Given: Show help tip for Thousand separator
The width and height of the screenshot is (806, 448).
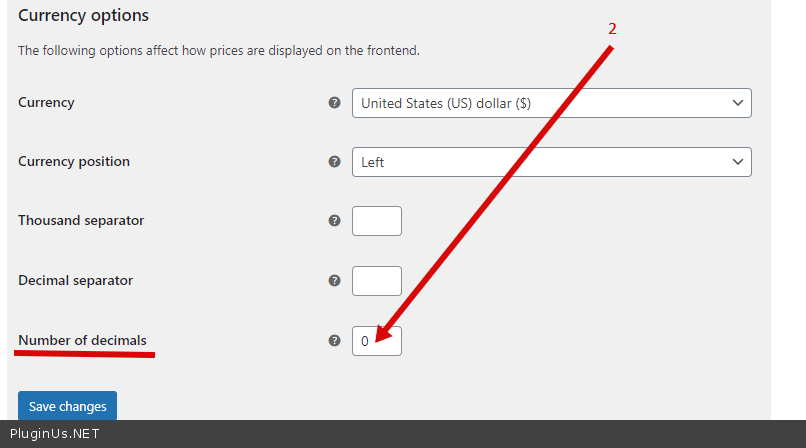Looking at the screenshot, I should tap(335, 221).
